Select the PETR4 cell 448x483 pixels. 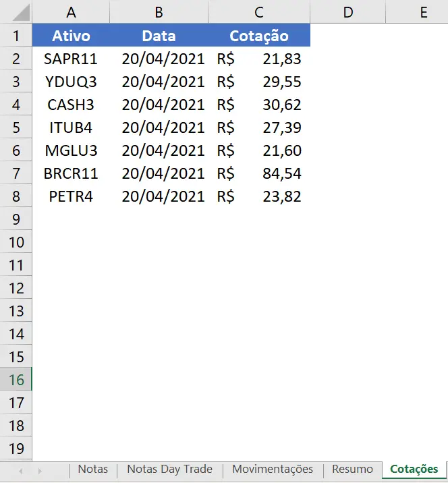point(71,196)
